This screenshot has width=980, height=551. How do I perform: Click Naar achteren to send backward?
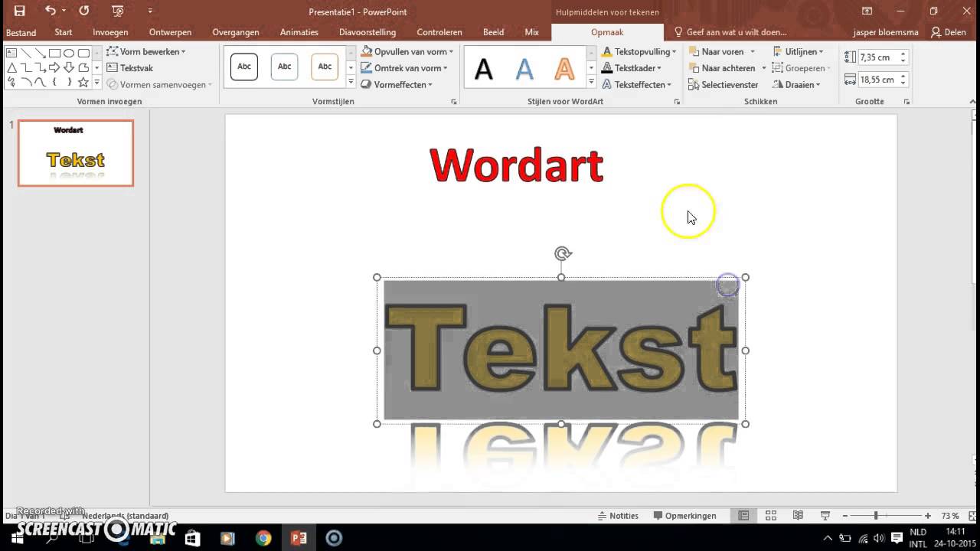tap(722, 68)
